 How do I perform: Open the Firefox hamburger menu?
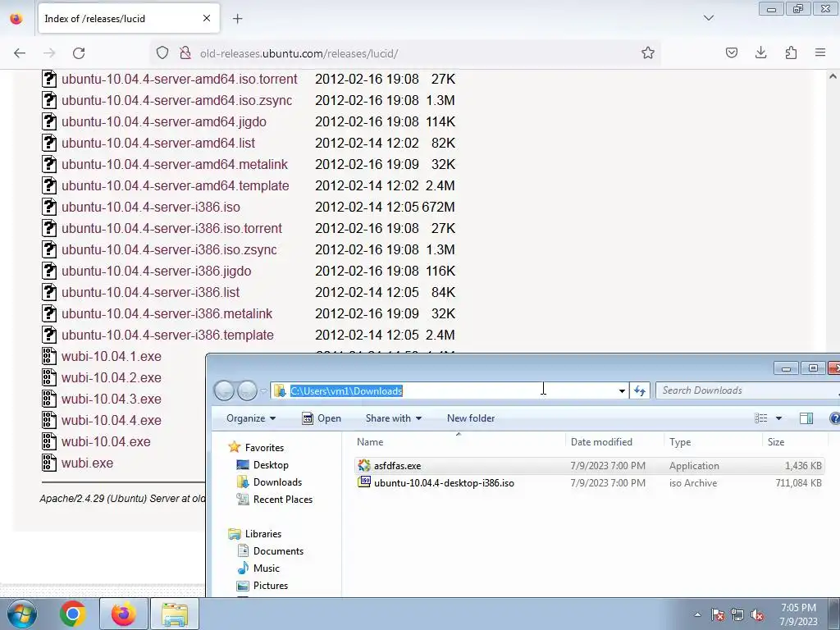tap(820, 53)
